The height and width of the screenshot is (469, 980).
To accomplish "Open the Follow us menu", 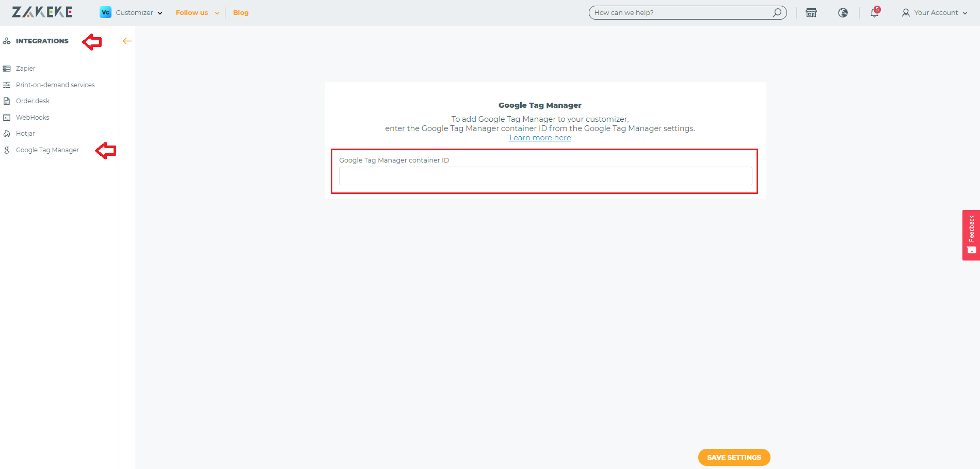I will tap(191, 12).
